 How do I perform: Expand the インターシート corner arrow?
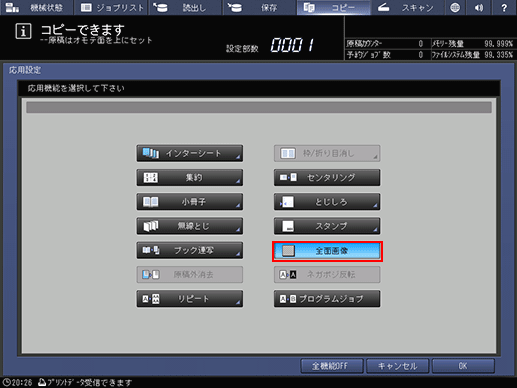coord(238,157)
